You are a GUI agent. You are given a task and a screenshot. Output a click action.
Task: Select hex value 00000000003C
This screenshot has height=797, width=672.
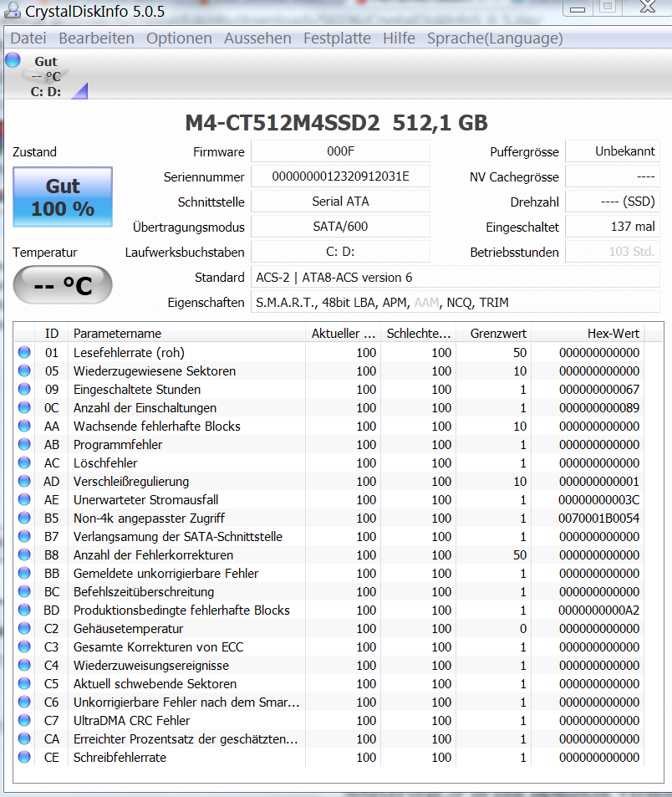click(598, 499)
